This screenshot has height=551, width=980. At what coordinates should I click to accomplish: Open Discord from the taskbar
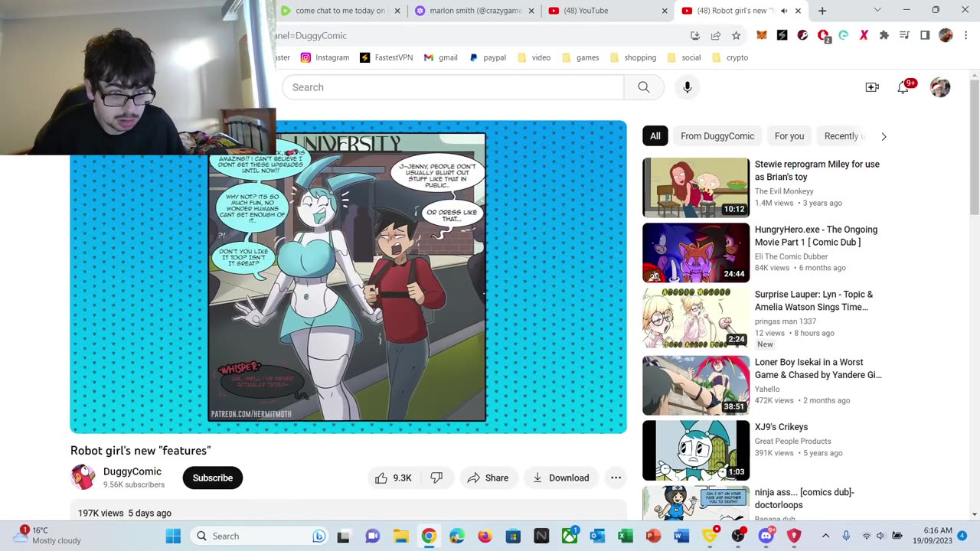coord(766,536)
